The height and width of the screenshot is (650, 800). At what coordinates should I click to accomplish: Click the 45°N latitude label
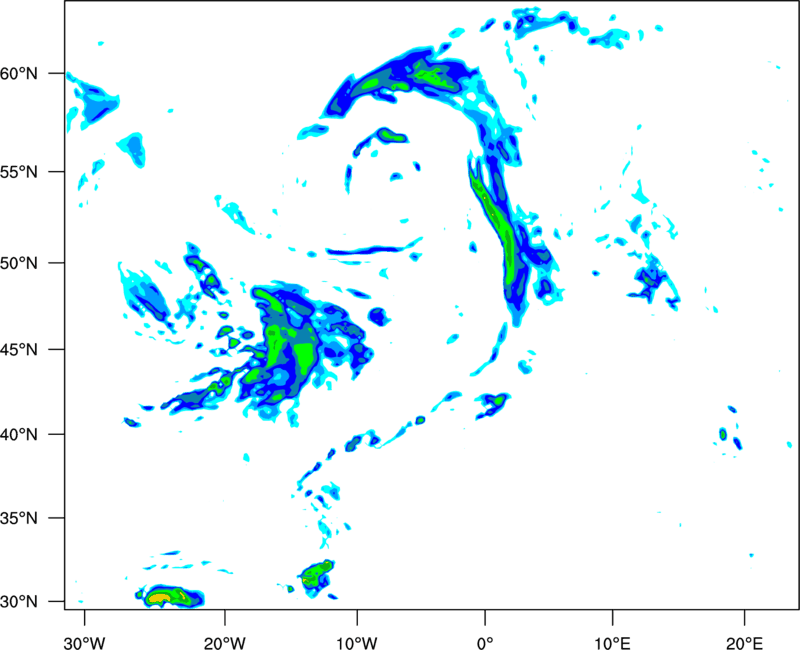coord(19,350)
